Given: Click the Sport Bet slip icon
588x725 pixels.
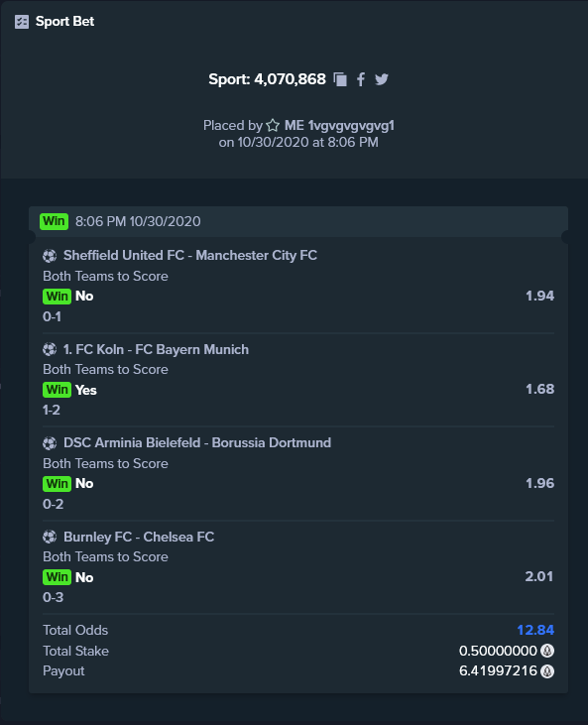Looking at the screenshot, I should pos(22,22).
